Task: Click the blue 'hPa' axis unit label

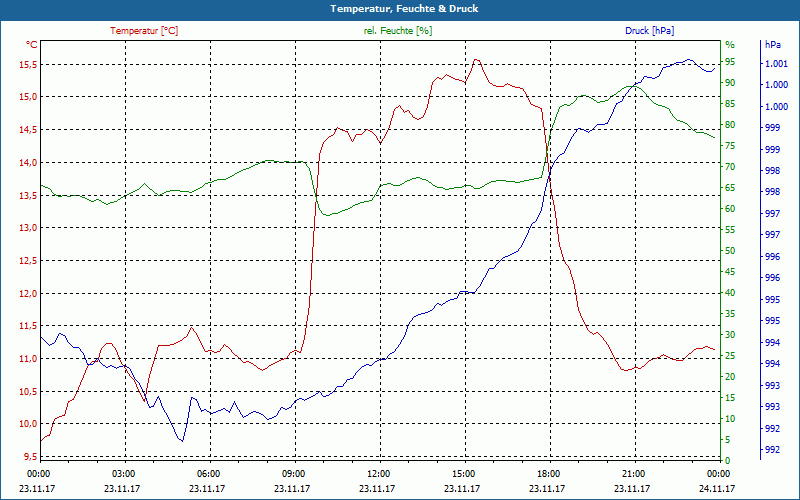Action: point(772,45)
